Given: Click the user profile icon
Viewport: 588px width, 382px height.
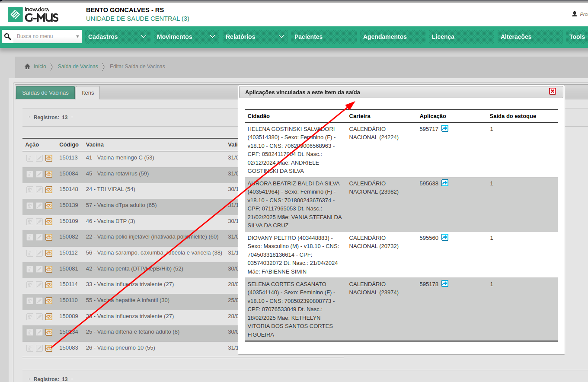Looking at the screenshot, I should coord(575,14).
